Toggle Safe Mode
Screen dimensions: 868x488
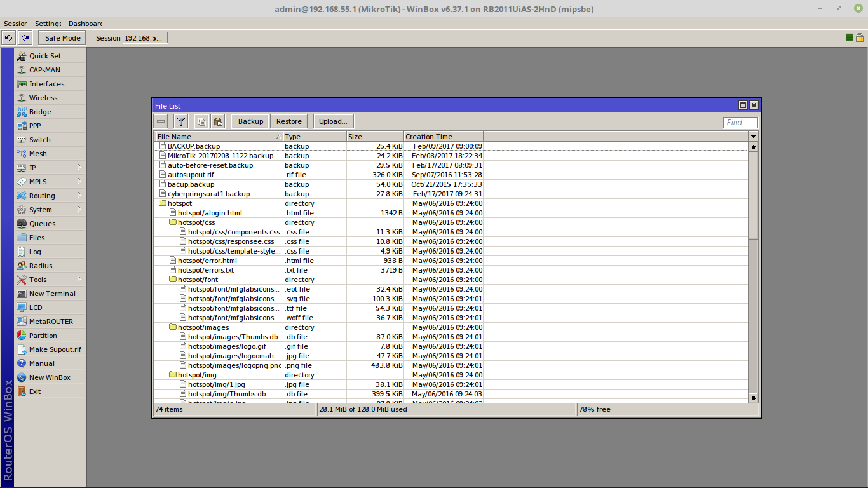[62, 38]
